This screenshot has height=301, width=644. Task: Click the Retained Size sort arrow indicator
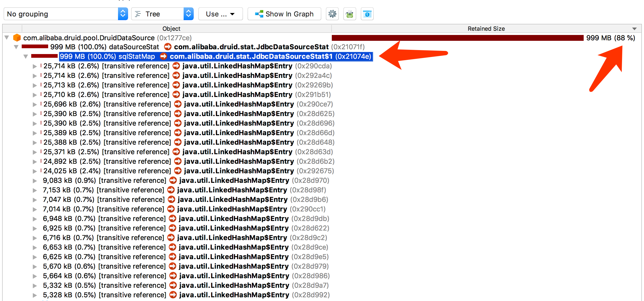pos(634,29)
